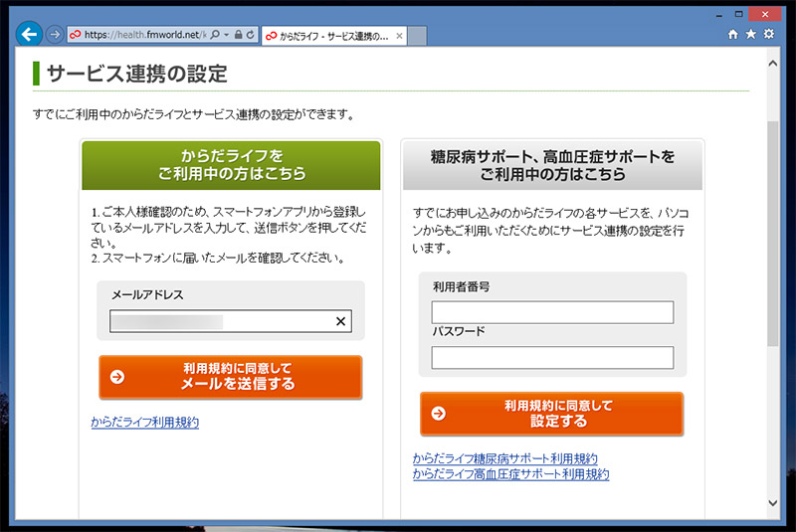Select the からだライフ browser tab
The image size is (796, 532).
pos(328,36)
